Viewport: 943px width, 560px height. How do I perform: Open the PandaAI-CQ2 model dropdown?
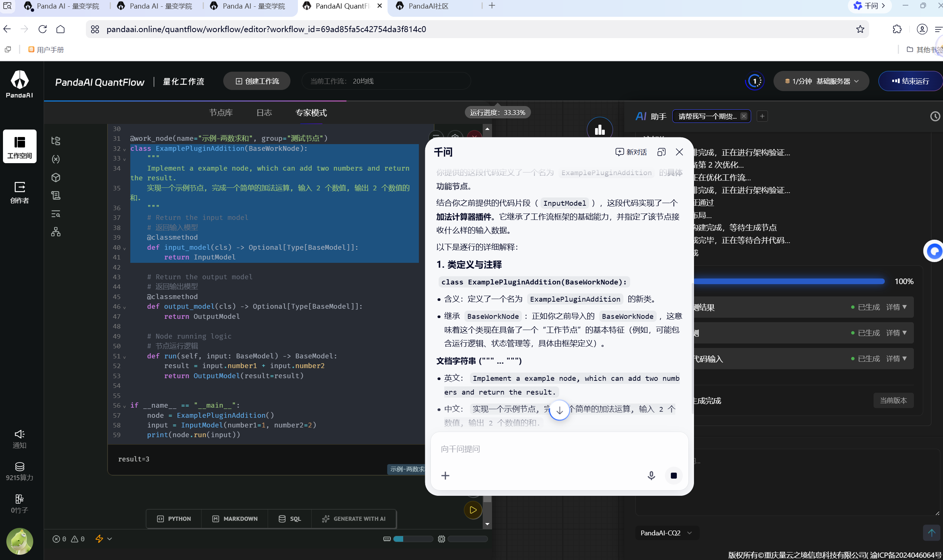(666, 533)
